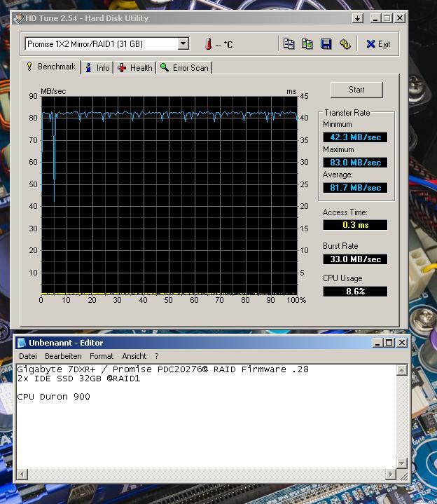This screenshot has width=437, height=504.
Task: Click the Editor horizontal scrollbar right arrow
Action: (x=391, y=474)
